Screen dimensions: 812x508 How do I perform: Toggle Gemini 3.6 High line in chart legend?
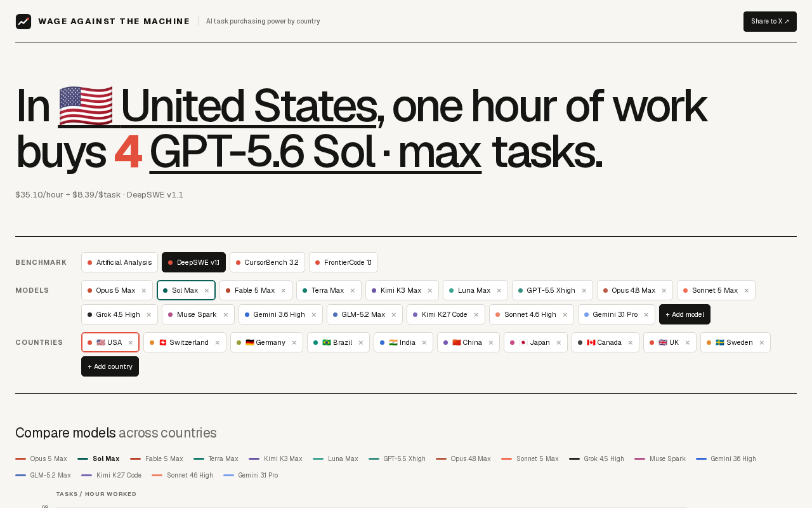click(x=726, y=458)
